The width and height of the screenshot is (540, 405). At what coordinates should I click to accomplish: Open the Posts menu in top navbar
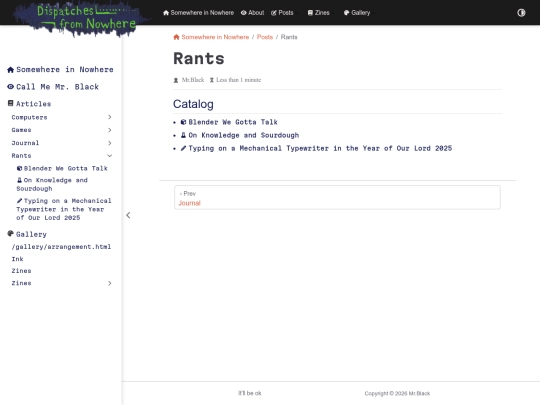282,13
